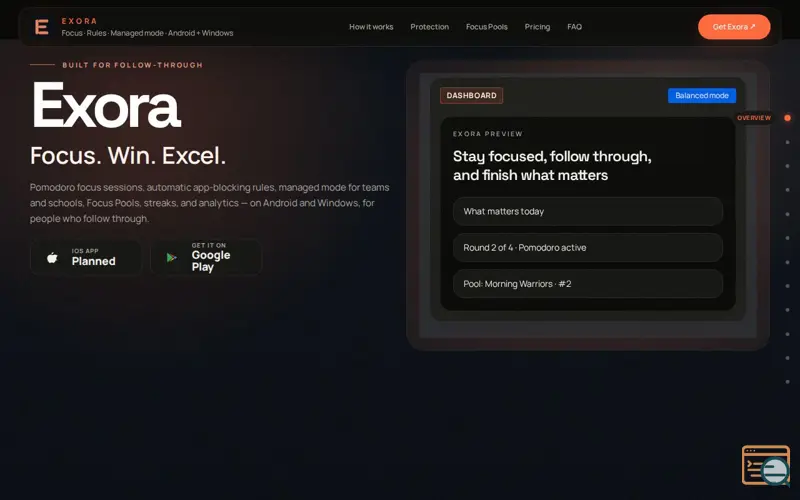Click the Google Play triangle icon
The width and height of the screenshot is (800, 500).
172,258
